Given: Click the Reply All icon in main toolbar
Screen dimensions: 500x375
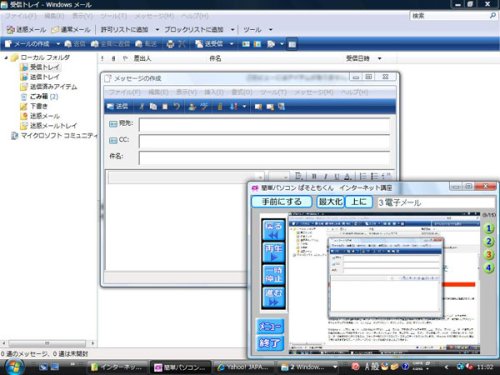Looking at the screenshot, I should coord(110,44).
